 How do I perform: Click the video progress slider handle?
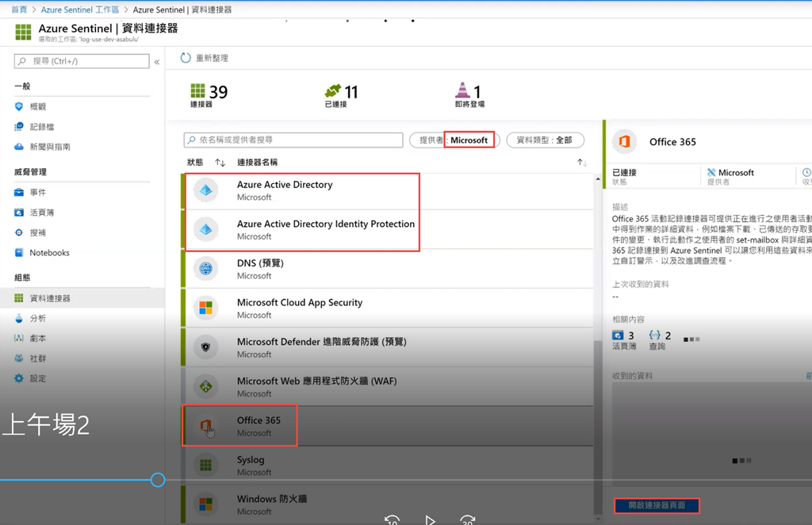click(158, 480)
